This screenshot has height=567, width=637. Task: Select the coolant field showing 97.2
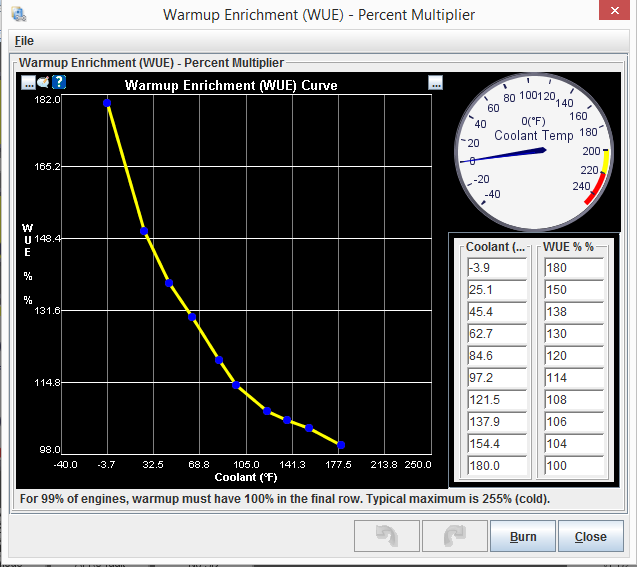[x=496, y=377]
